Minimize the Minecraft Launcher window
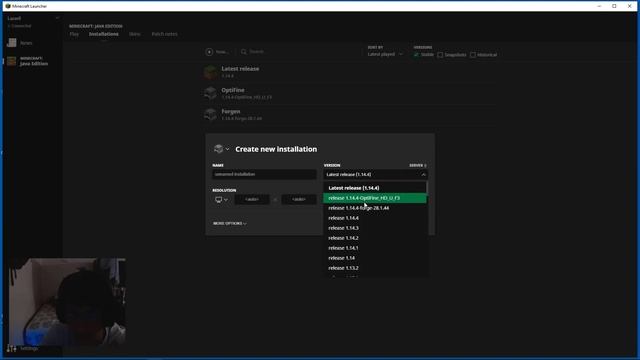Viewport: 640px width, 360px height. tap(599, 6)
